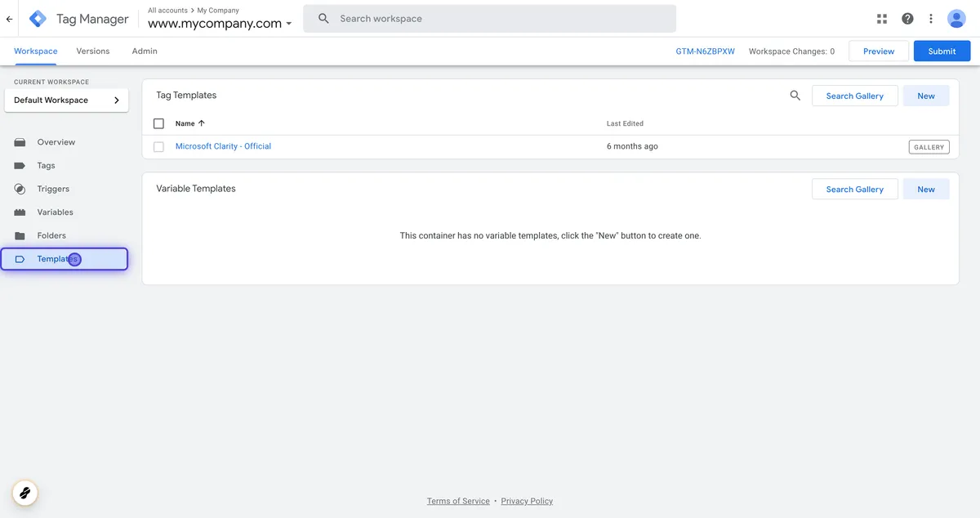
Task: Expand the Default Workspace selector chevron
Action: [x=117, y=100]
